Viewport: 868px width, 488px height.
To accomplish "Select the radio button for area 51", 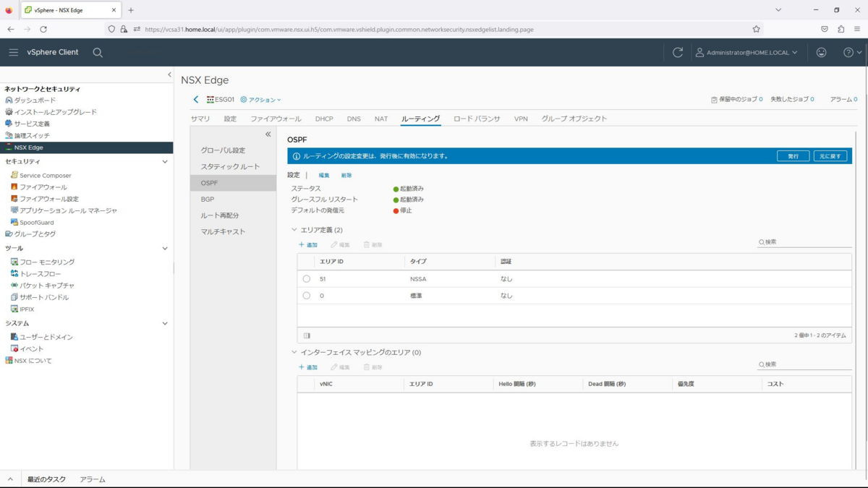I will point(307,278).
